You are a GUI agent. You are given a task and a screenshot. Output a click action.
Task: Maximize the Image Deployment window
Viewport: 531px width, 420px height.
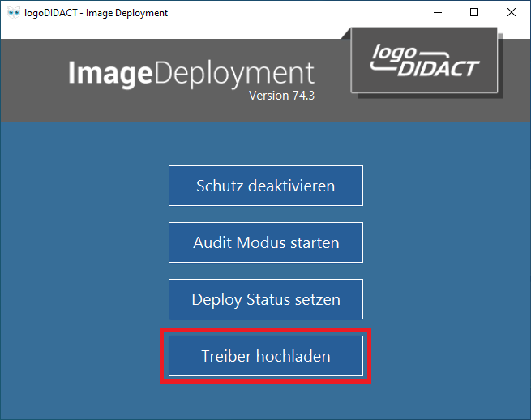(x=474, y=12)
